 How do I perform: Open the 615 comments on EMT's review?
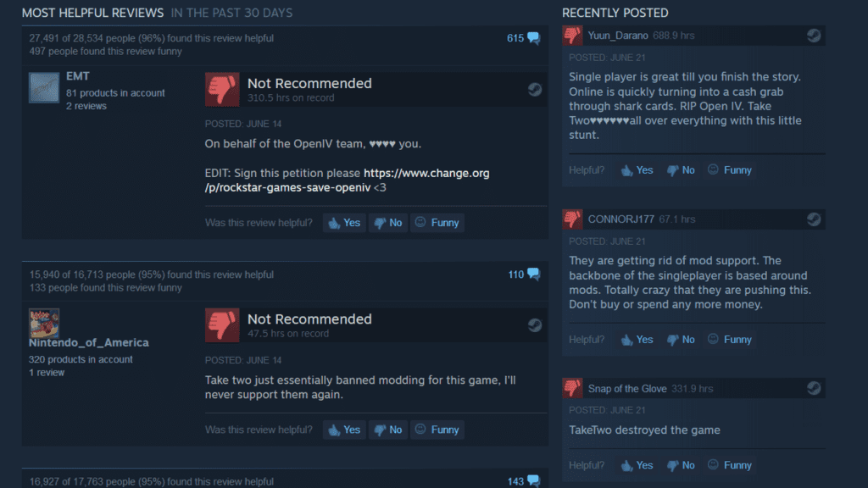(523, 38)
